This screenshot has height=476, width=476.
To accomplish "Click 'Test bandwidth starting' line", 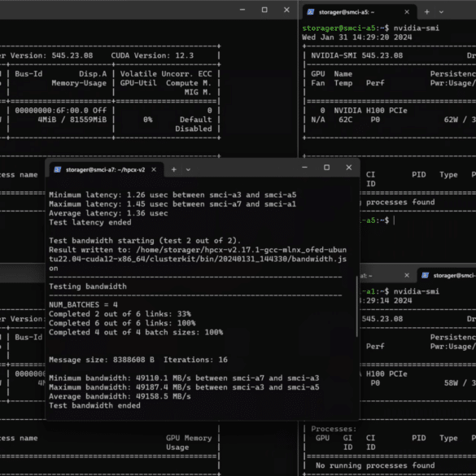I will 145,241.
